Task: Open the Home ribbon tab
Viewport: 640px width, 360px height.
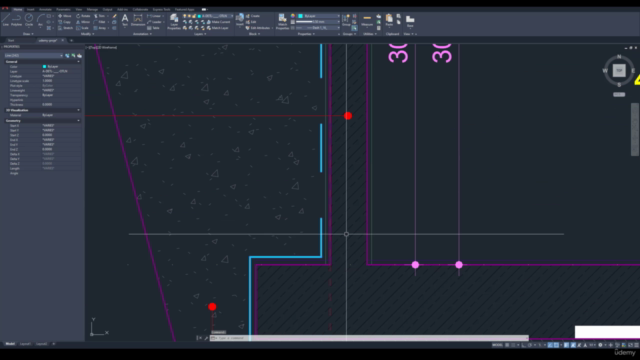Action: point(18,9)
